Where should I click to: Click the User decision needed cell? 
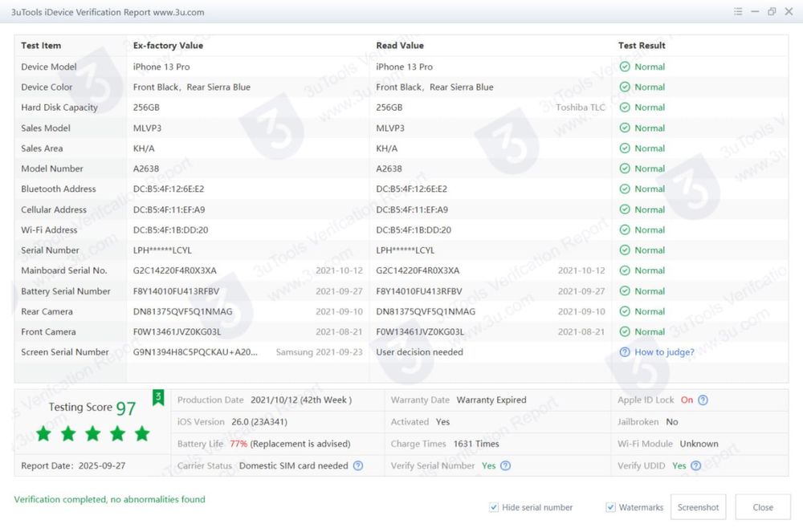click(x=419, y=352)
